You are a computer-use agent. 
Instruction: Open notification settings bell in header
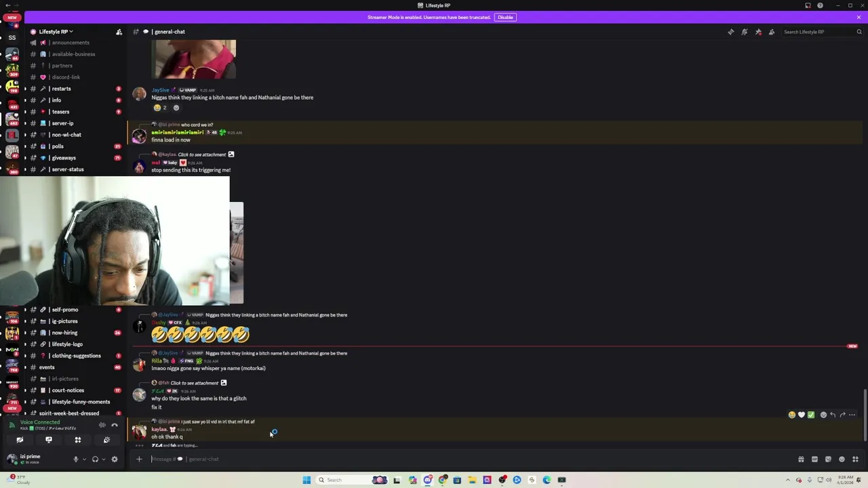tap(744, 32)
